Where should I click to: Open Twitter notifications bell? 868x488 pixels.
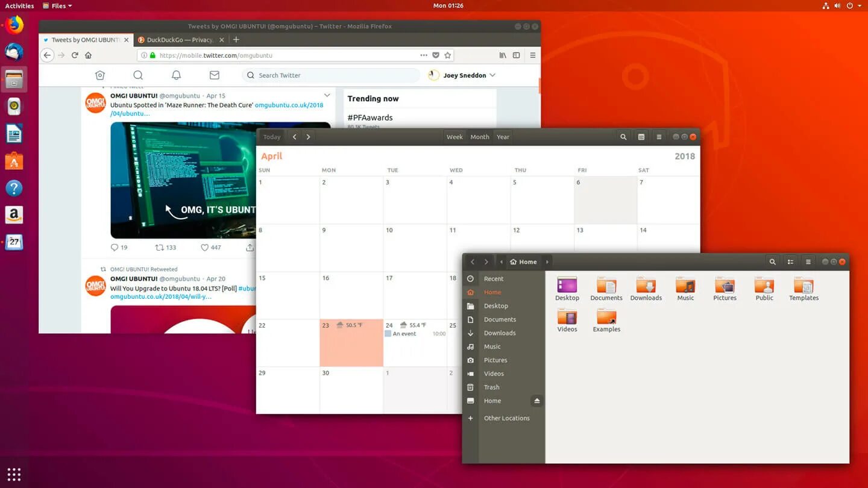point(176,75)
